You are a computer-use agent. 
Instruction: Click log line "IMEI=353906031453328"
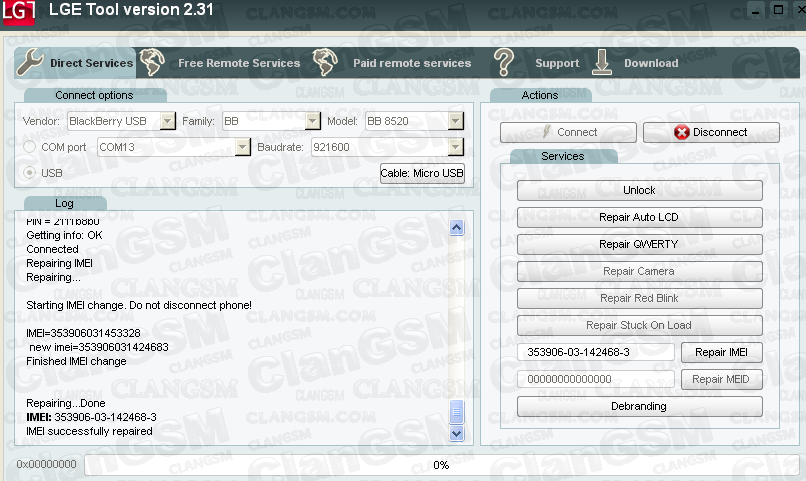(x=83, y=334)
